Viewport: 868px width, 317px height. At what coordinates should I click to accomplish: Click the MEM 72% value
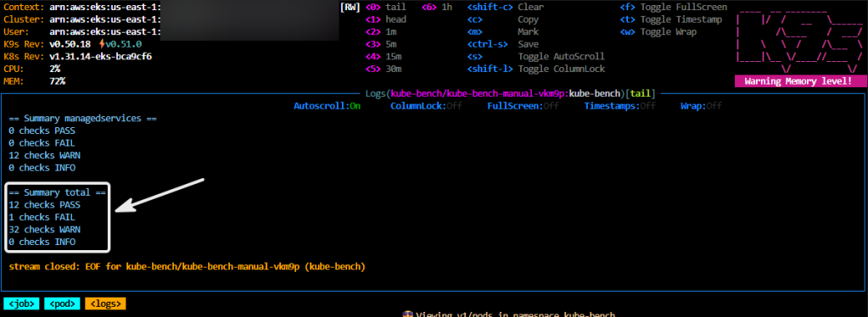coord(58,81)
